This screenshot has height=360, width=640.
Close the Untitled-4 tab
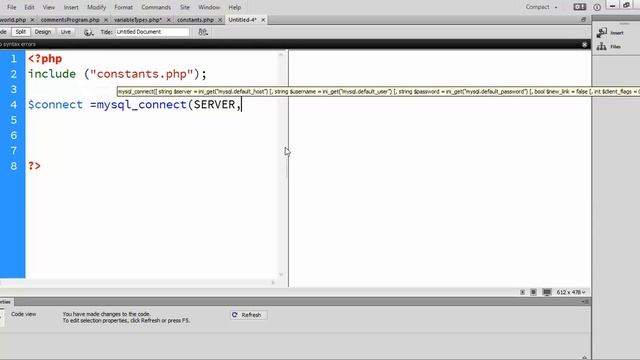[263, 20]
